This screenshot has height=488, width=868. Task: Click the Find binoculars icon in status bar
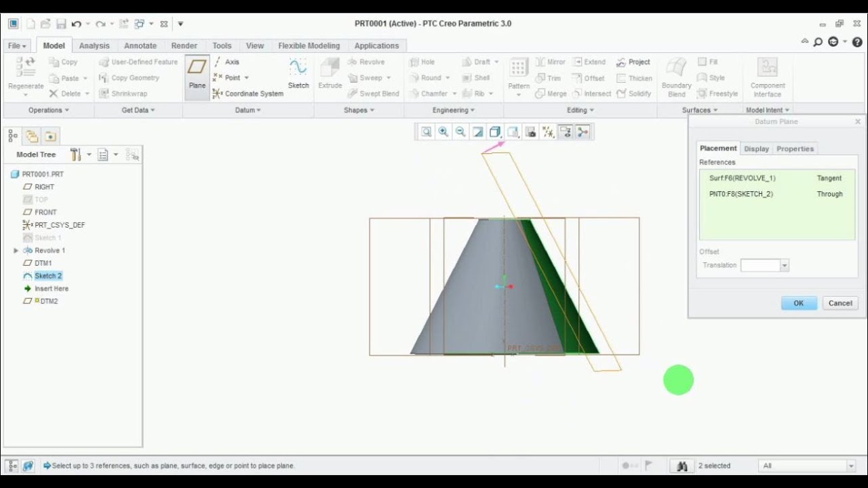[682, 466]
